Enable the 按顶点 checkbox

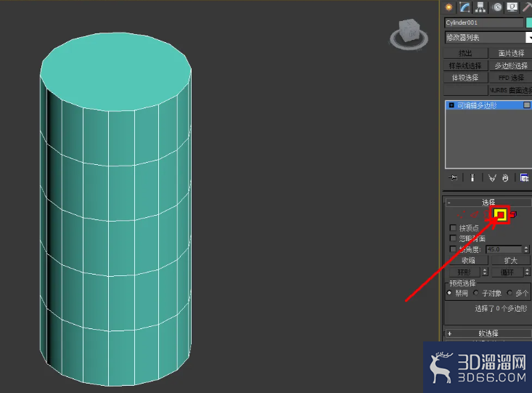[x=453, y=227]
